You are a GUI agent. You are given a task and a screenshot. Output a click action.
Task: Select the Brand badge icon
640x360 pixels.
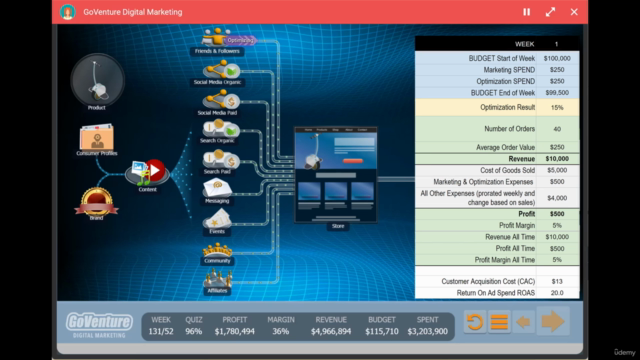coord(96,202)
